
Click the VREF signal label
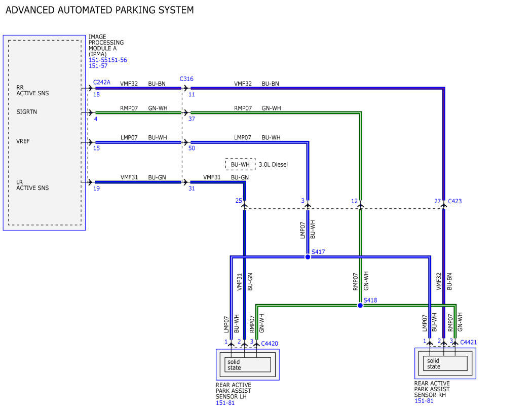(x=23, y=141)
